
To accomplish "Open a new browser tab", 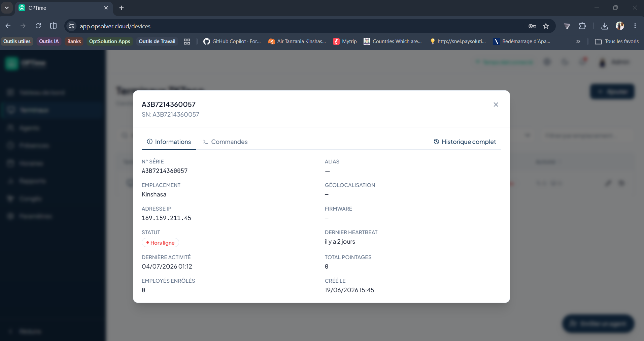I will [x=122, y=8].
